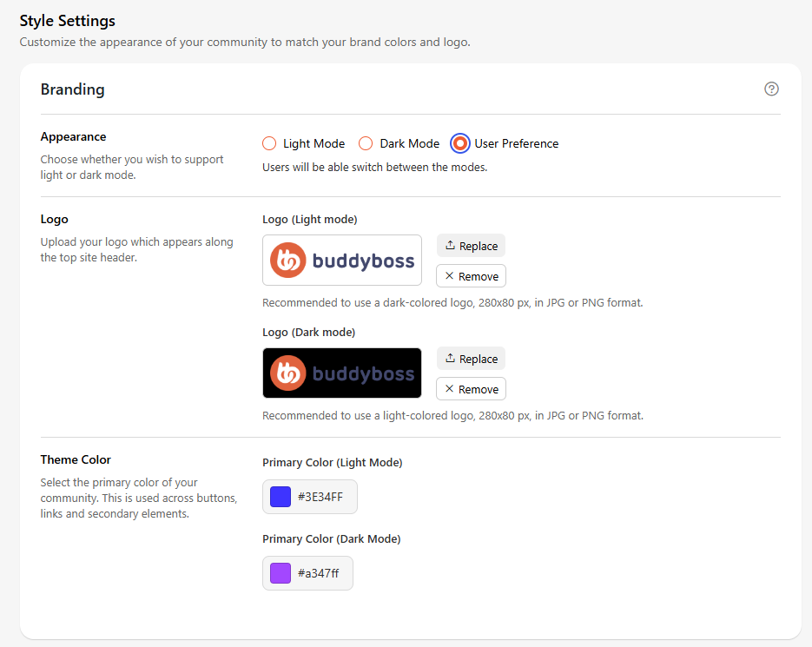
Task: Click the X icon on light logo Remove
Action: tap(450, 275)
